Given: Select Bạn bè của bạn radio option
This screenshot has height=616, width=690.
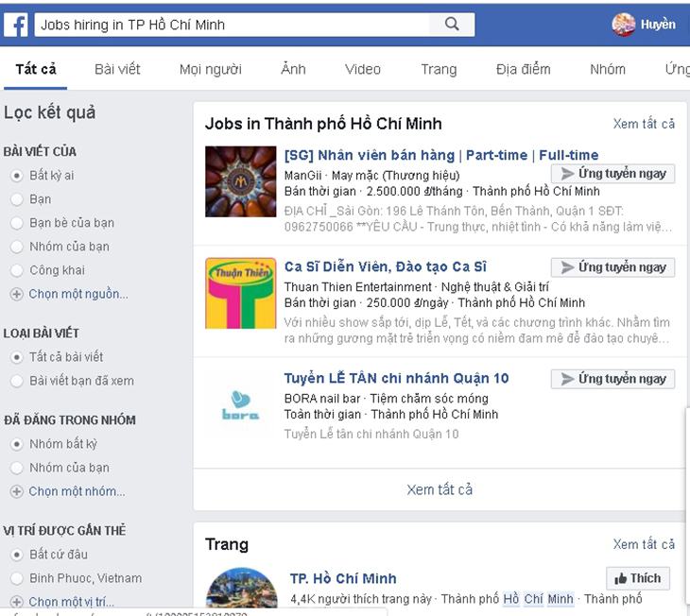Looking at the screenshot, I should [x=16, y=223].
